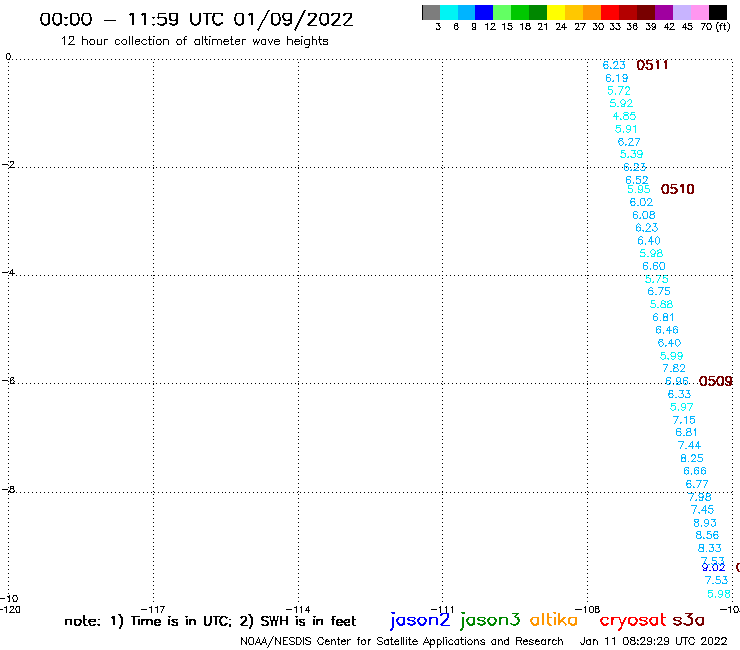Viewport: 740px width, 650px height.
Task: Click the -108 longitude axis label
Action: [587, 609]
